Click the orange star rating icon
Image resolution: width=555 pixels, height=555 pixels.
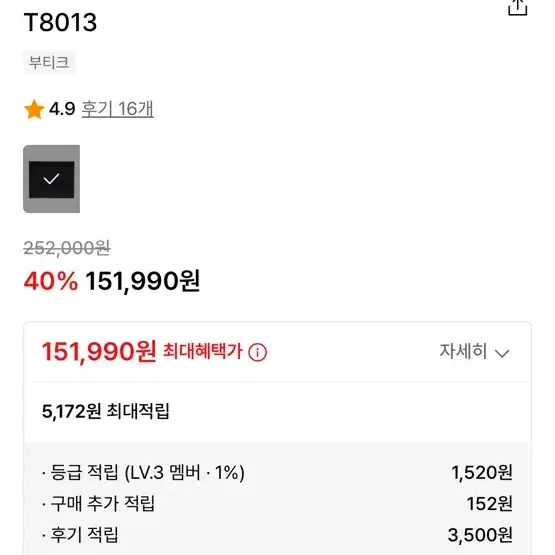[34, 109]
